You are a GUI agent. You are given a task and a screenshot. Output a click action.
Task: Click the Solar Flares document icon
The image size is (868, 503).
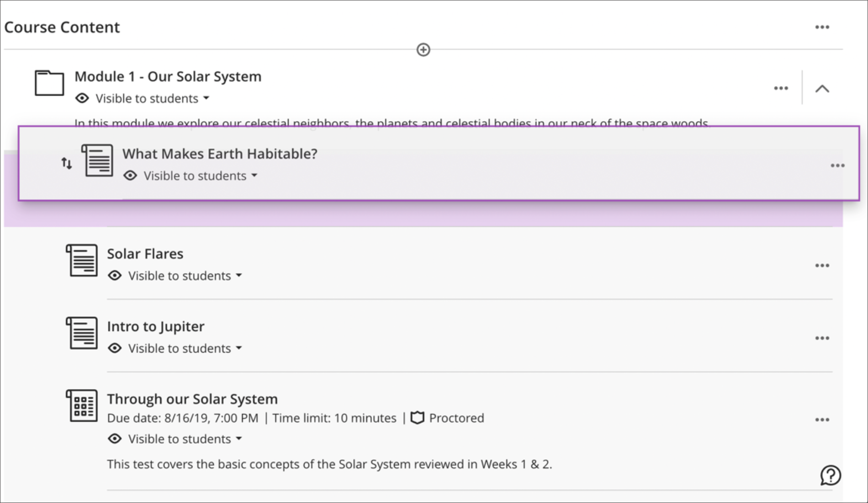[82, 260]
